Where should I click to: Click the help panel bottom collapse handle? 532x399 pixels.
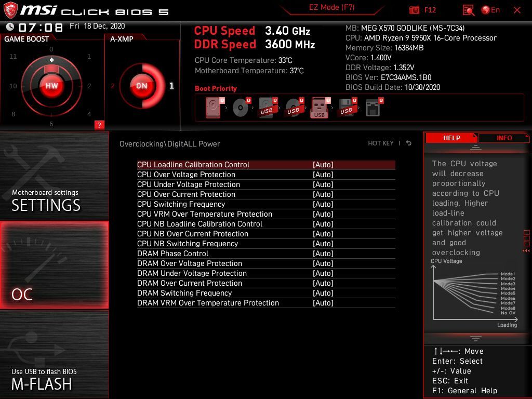tap(476, 338)
